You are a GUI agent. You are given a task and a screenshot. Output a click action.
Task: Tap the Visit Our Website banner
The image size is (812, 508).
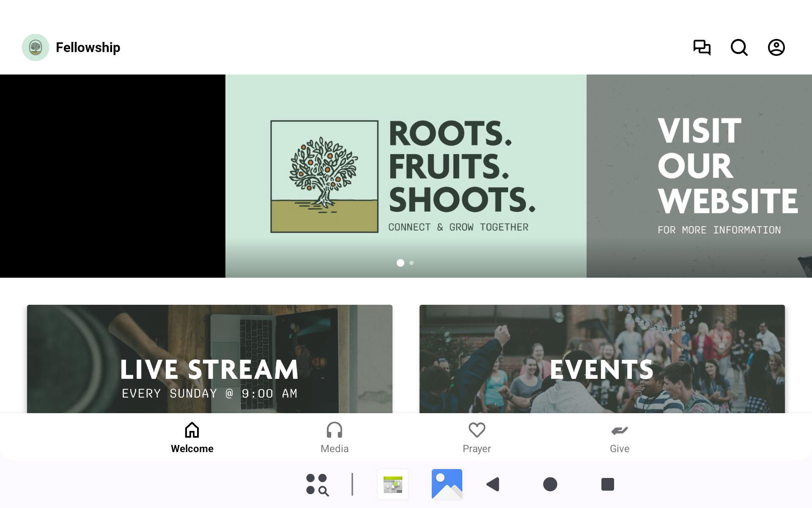699,176
